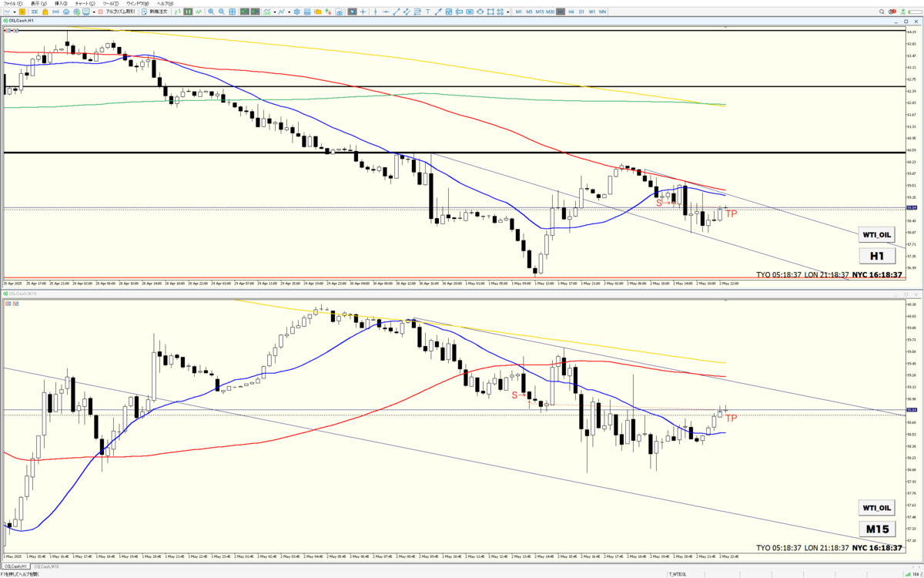Switch timeframe to MN
This screenshot has width=924, height=578.
tap(602, 12)
